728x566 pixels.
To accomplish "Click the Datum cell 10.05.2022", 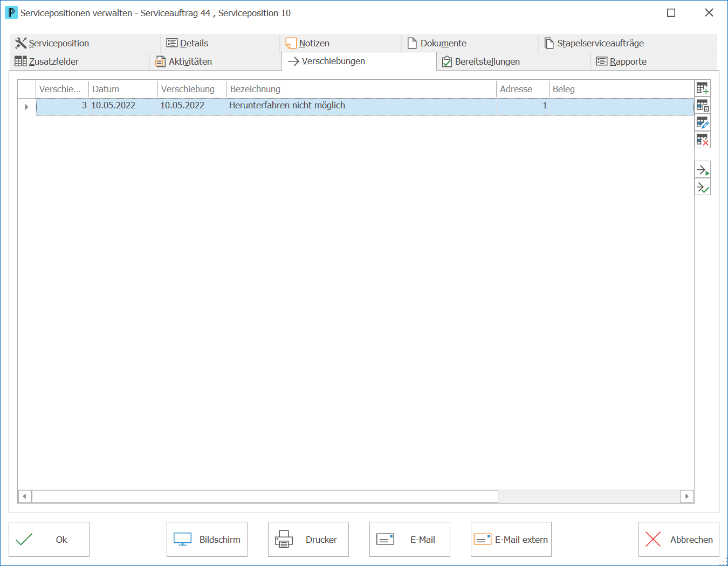I will point(123,106).
